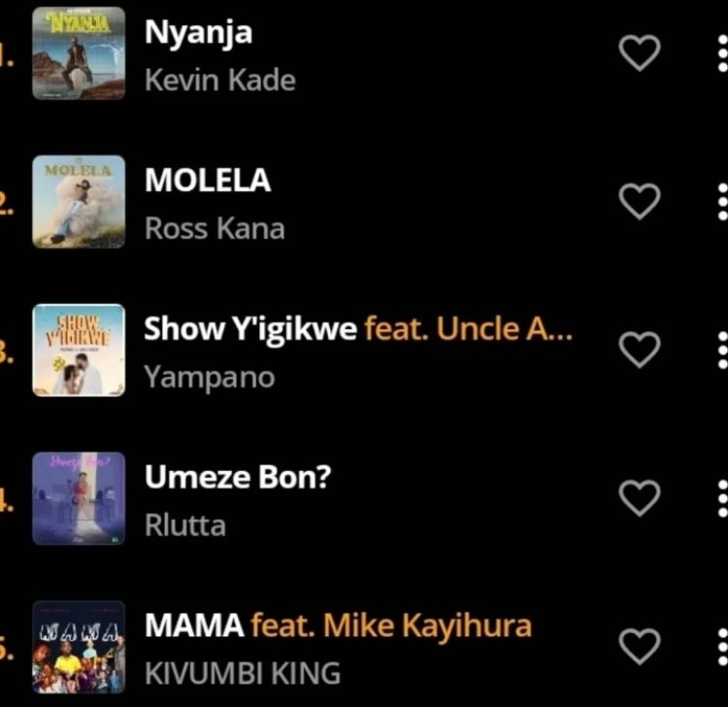The width and height of the screenshot is (728, 707).
Task: Add MAMA to favorites via heart
Action: click(x=639, y=646)
